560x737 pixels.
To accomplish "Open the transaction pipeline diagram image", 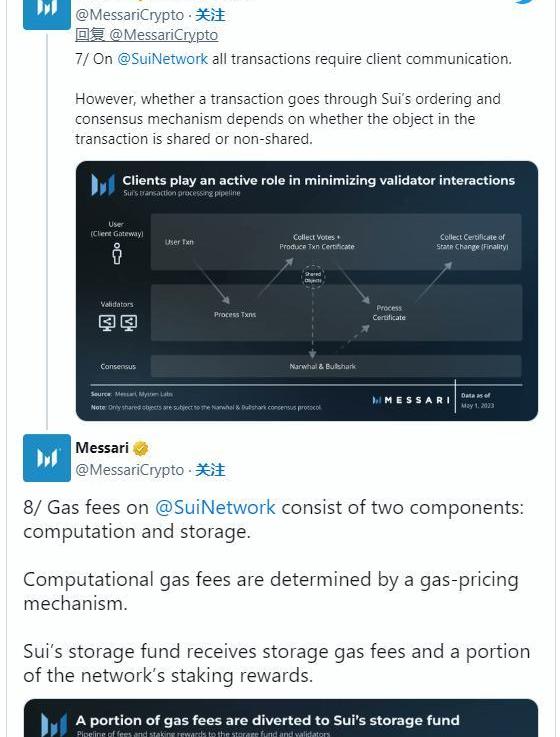I will click(307, 291).
